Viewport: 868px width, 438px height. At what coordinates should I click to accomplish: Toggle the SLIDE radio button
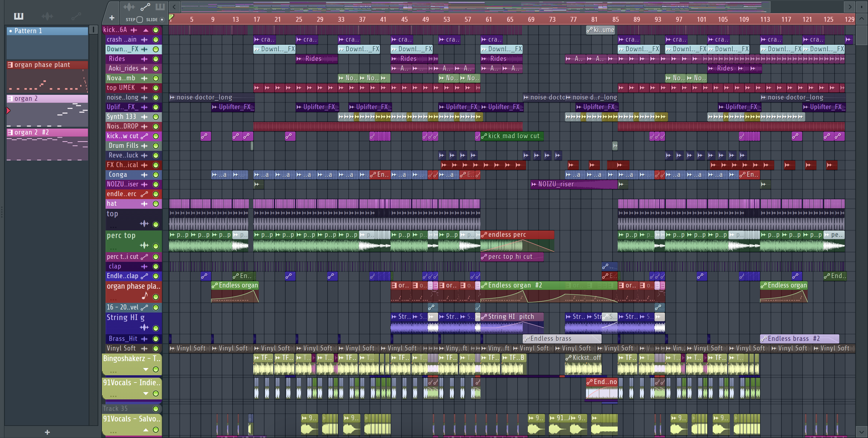pyautogui.click(x=162, y=20)
